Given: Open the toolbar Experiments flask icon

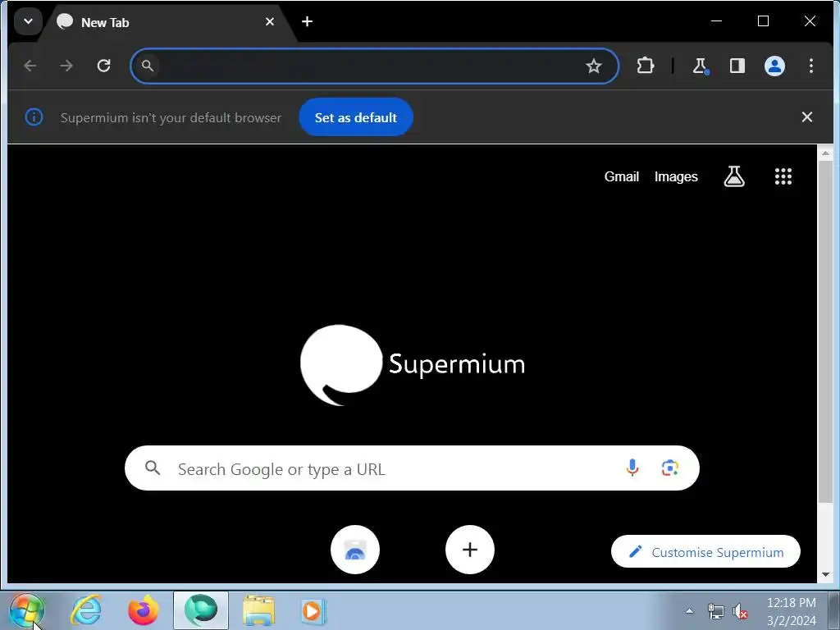Looking at the screenshot, I should coord(700,66).
